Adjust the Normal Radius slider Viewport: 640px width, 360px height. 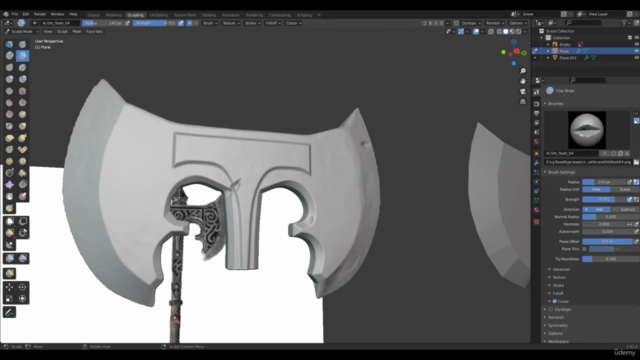611,217
